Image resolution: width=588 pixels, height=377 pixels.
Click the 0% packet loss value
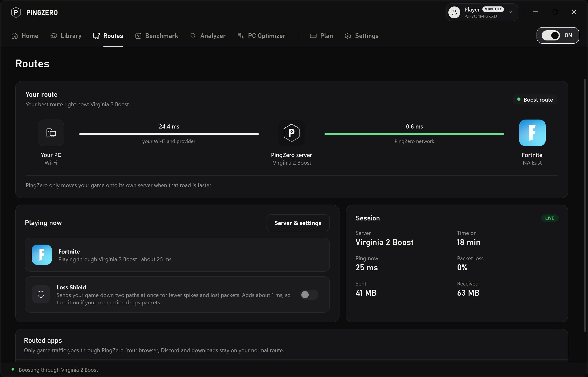point(462,267)
